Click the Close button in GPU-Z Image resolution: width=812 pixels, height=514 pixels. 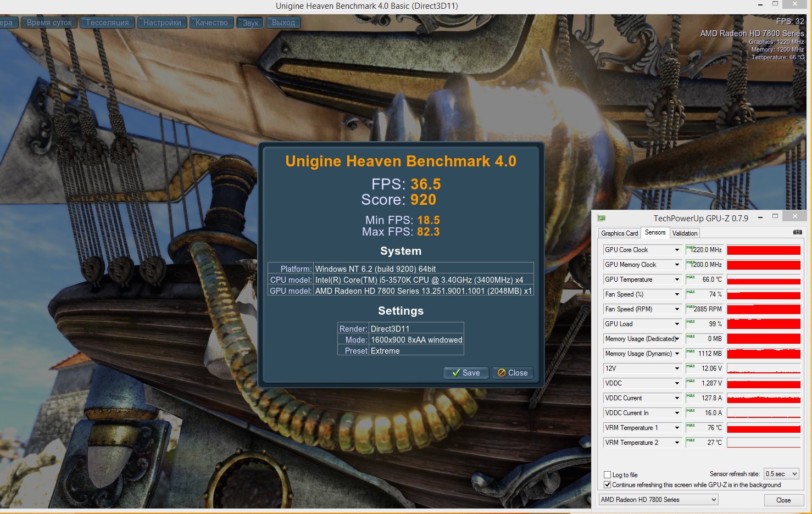pyautogui.click(x=783, y=500)
